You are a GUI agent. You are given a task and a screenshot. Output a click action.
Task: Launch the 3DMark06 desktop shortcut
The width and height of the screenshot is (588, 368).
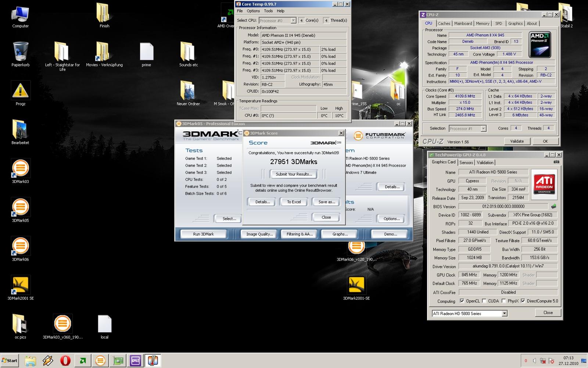click(20, 249)
